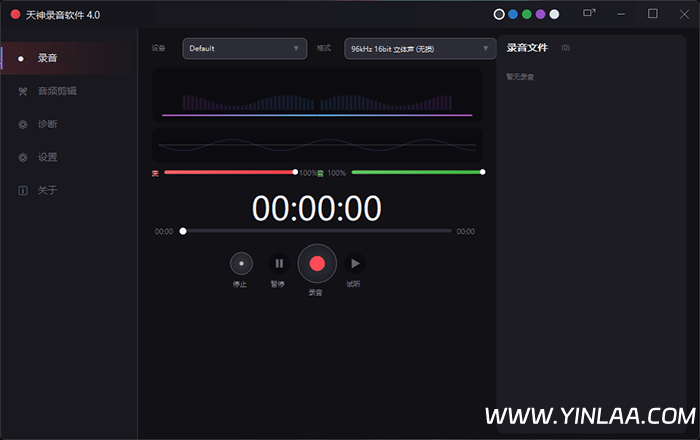Play back with the 试听 preview button
700x440 pixels.
(x=355, y=264)
